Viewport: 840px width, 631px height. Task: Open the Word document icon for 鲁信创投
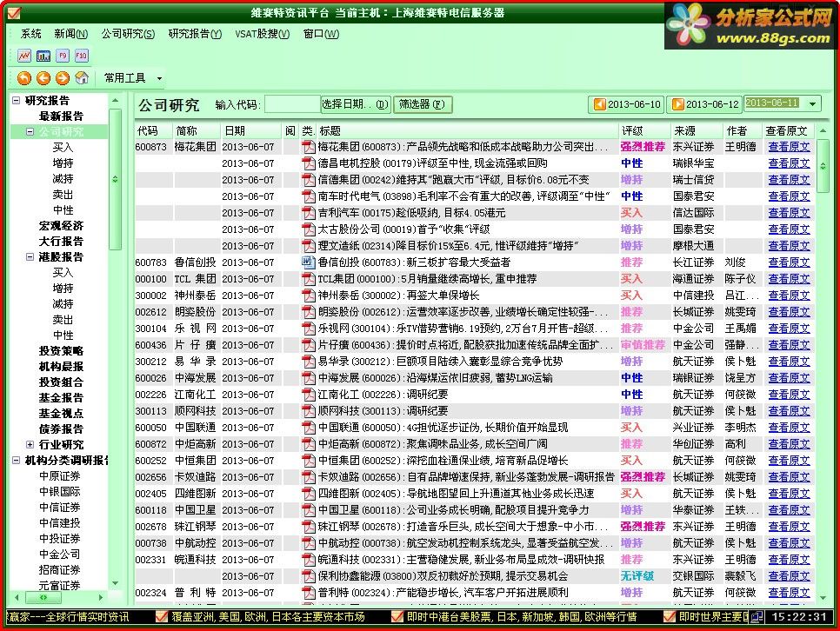(x=309, y=262)
